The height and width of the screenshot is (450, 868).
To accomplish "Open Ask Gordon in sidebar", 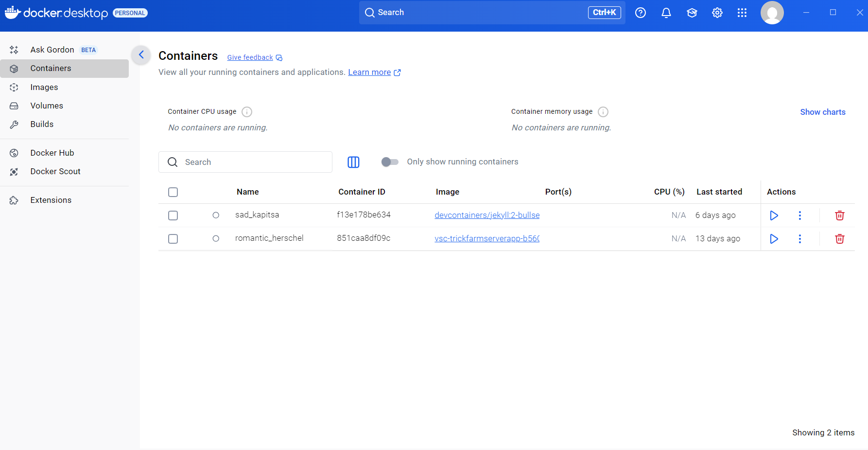I will point(64,50).
